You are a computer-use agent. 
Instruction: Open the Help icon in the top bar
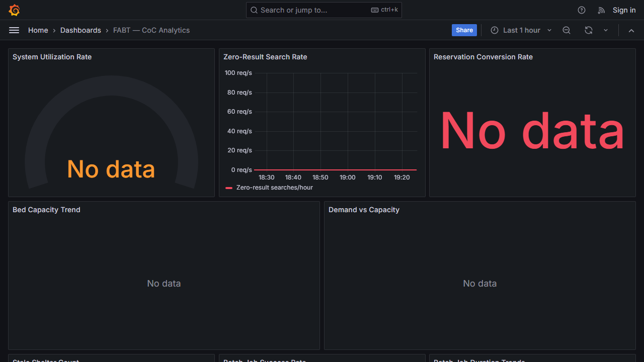(x=582, y=10)
